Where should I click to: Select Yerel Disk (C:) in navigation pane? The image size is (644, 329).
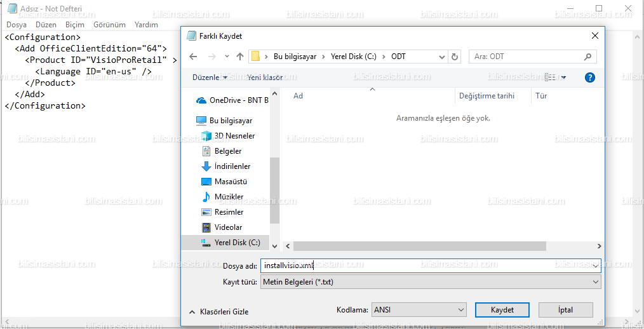click(225, 243)
